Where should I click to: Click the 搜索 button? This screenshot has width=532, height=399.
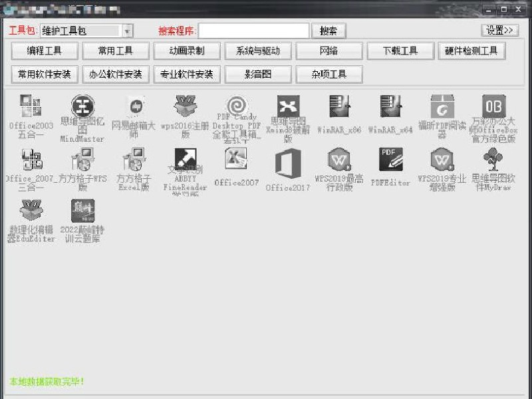pyautogui.click(x=329, y=31)
